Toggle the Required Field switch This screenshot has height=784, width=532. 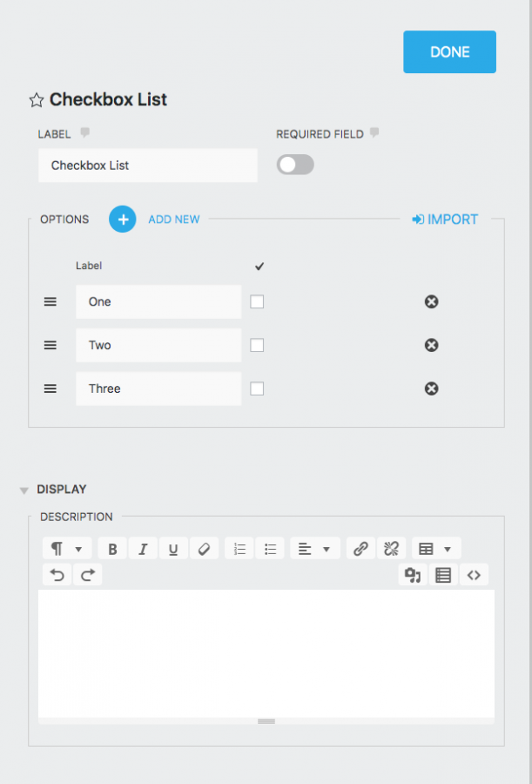(295, 165)
